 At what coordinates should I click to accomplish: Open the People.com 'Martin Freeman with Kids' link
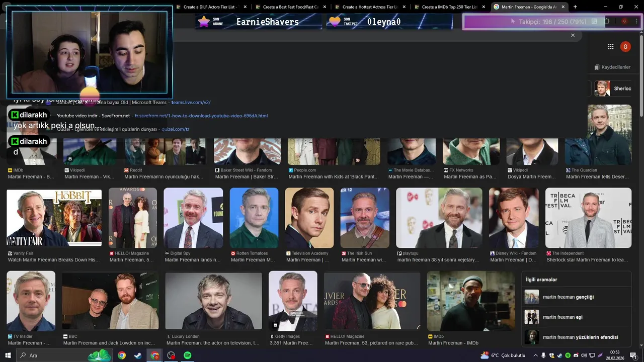334,176
